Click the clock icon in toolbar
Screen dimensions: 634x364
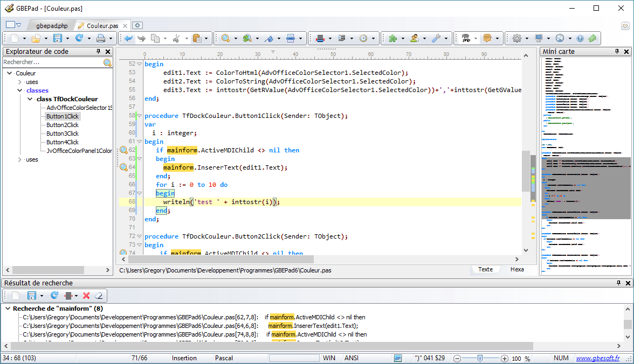[363, 38]
